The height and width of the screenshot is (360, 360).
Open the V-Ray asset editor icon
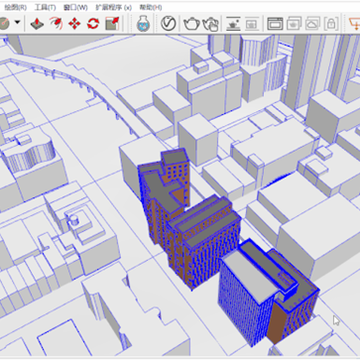coord(168,24)
